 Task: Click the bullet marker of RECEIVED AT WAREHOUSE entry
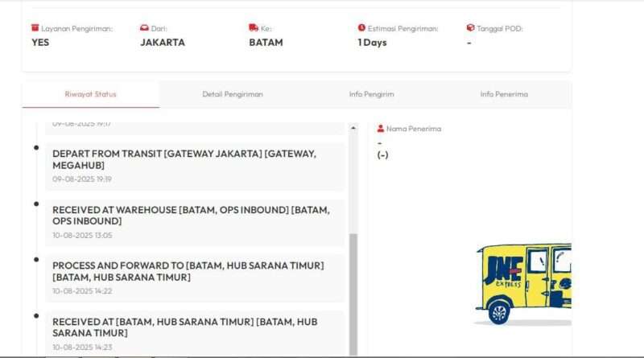pyautogui.click(x=36, y=204)
